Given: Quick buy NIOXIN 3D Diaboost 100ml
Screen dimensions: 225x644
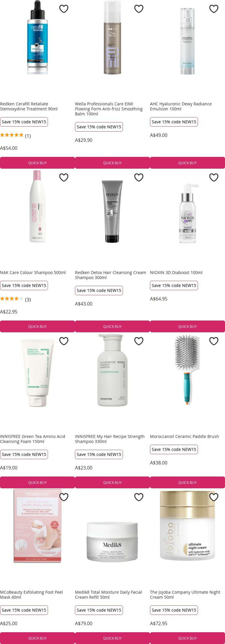Looking at the screenshot, I should [x=187, y=327].
